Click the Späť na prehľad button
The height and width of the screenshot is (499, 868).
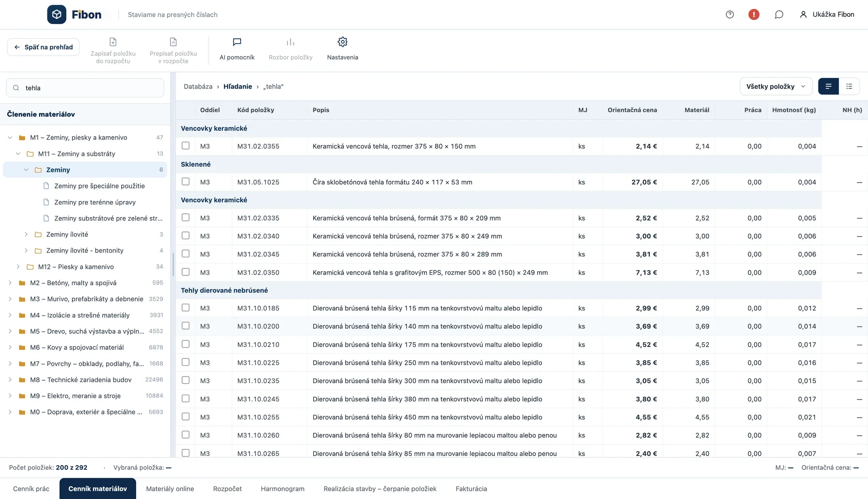43,47
